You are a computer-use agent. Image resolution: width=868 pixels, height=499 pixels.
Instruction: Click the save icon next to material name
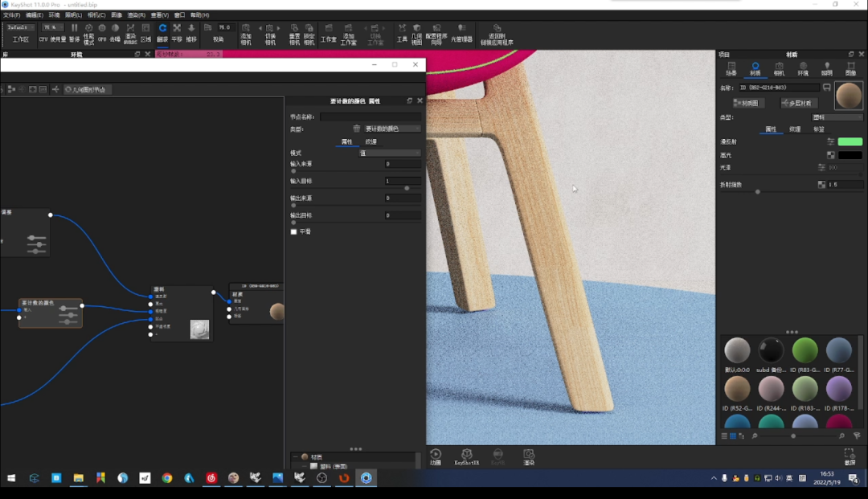tap(826, 88)
